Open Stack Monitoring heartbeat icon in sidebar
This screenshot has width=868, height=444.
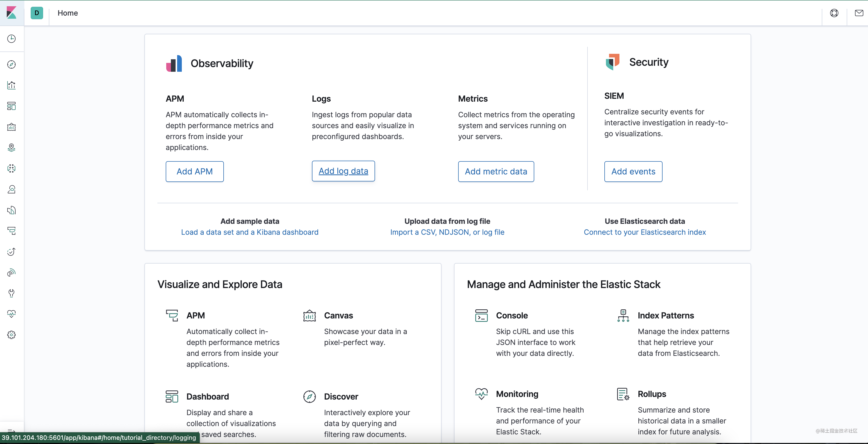click(11, 314)
